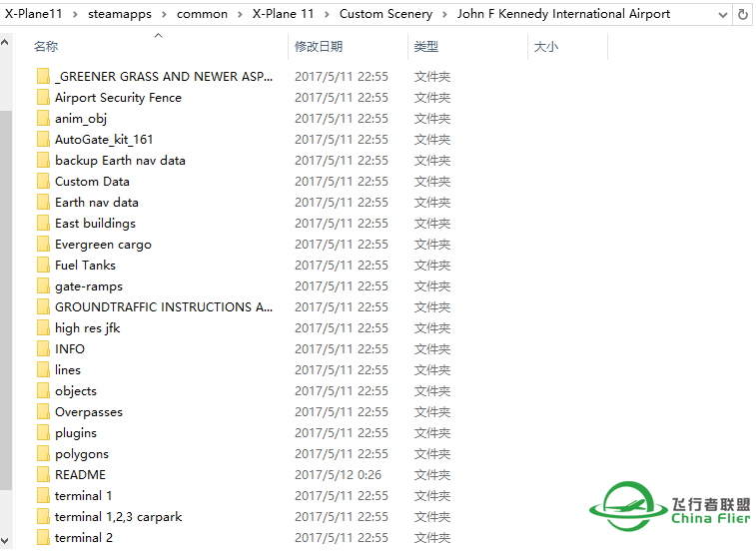This screenshot has width=756, height=552.
Task: Select the anim_obj folder name
Action: click(x=81, y=119)
